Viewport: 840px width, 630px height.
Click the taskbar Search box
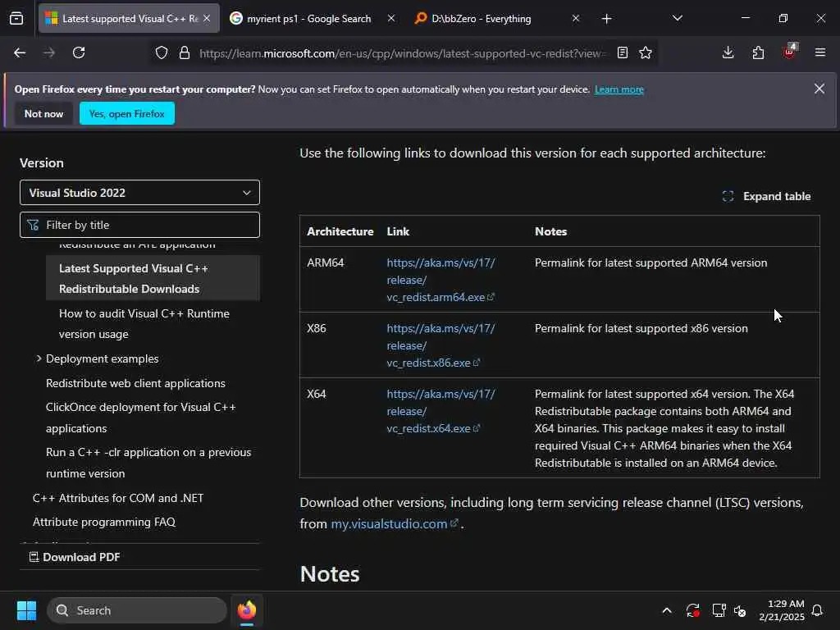point(137,610)
